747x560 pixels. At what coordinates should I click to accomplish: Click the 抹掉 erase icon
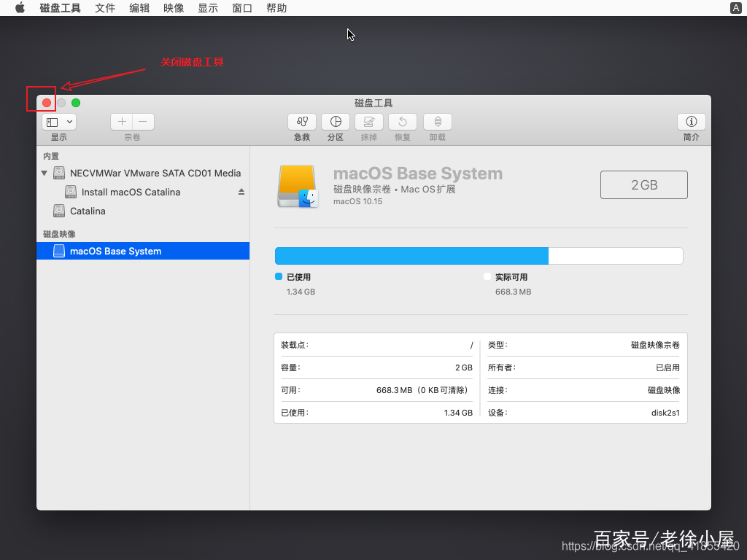coord(368,122)
